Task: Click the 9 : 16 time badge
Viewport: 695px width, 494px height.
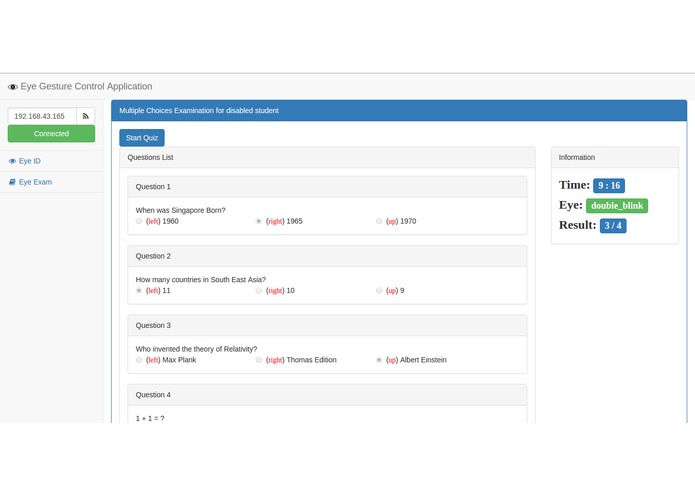Action: [x=609, y=186]
